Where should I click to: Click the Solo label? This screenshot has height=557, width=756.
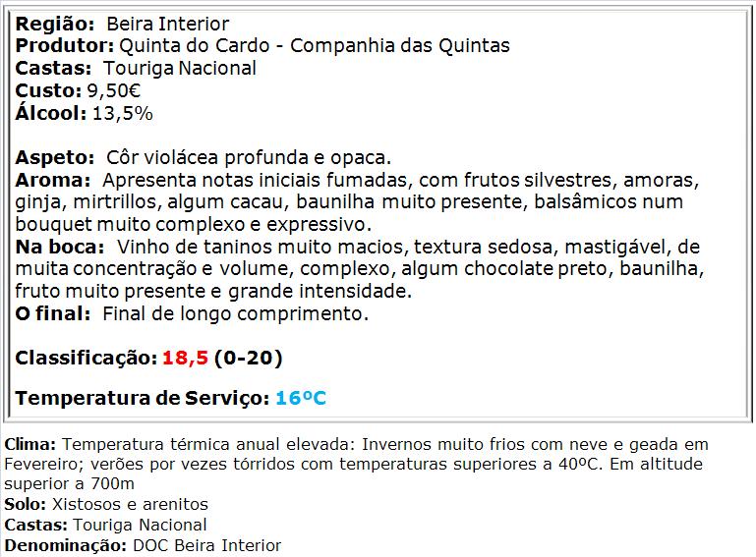tap(26, 504)
